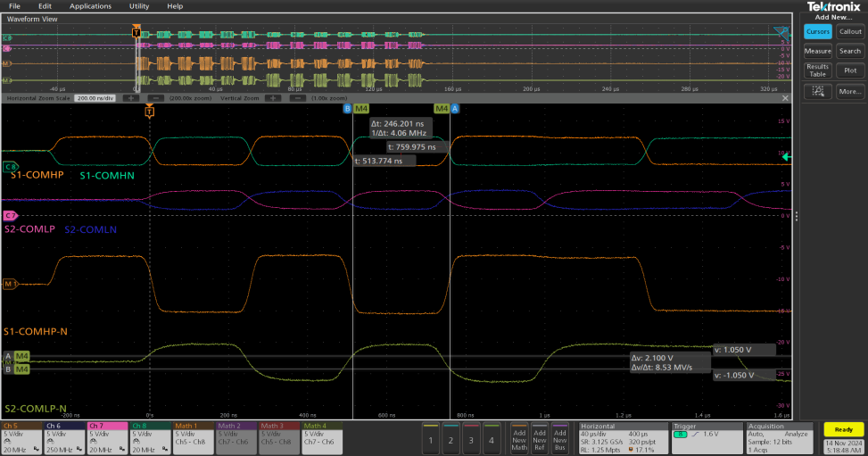Viewport: 868px width, 456px height.
Task: Add a Callout annotation
Action: tap(850, 31)
